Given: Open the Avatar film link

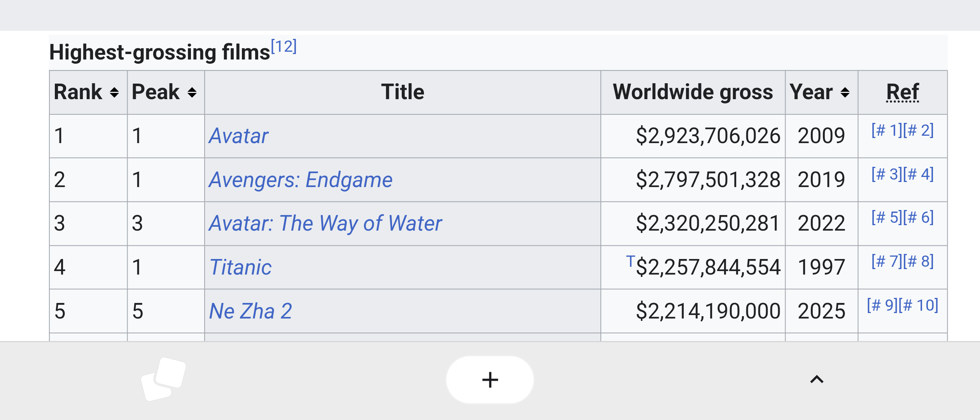Looking at the screenshot, I should (x=239, y=136).
